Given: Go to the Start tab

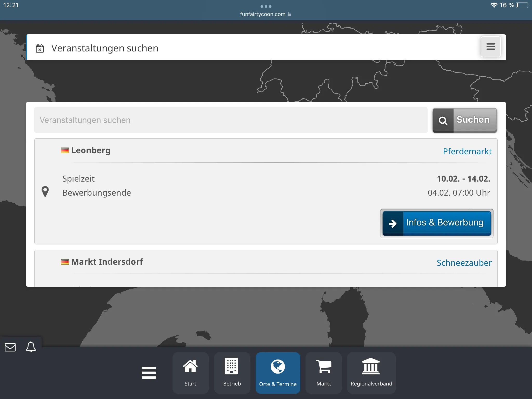Looking at the screenshot, I should [190, 373].
